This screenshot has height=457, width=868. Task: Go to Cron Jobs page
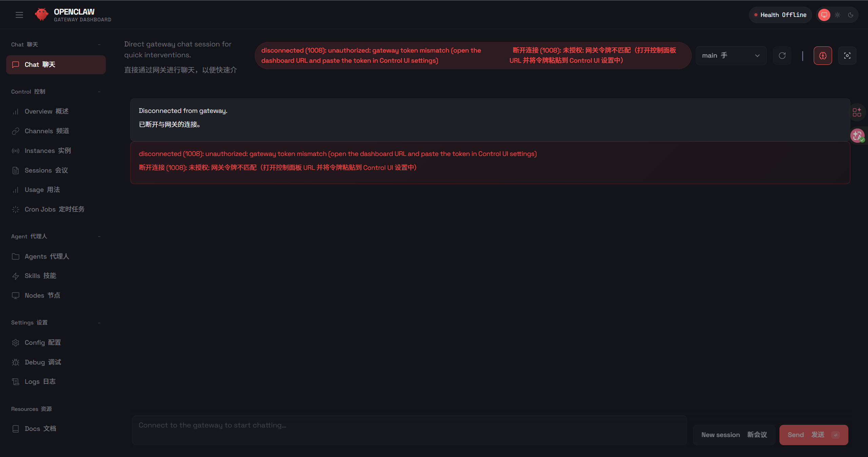click(54, 210)
